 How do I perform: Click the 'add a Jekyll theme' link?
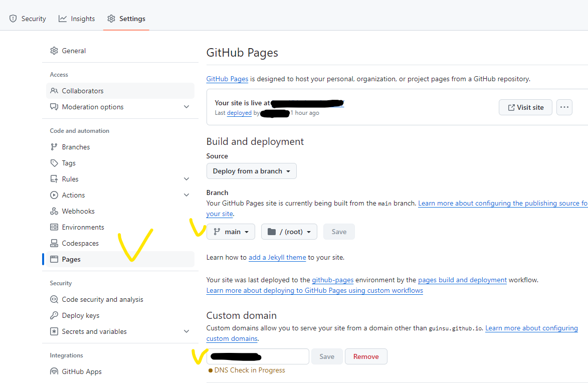[277, 257]
